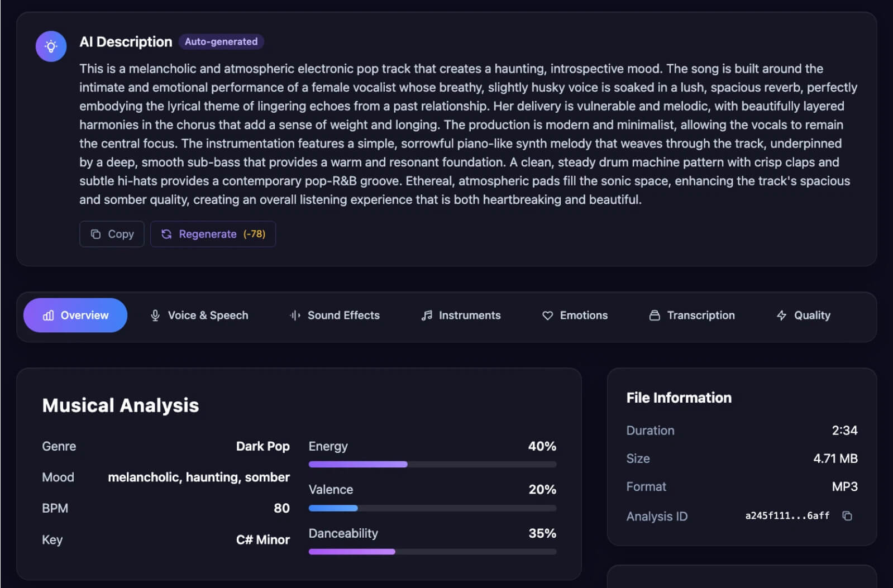
Task: Click the Auto-generated badge
Action: click(x=221, y=42)
